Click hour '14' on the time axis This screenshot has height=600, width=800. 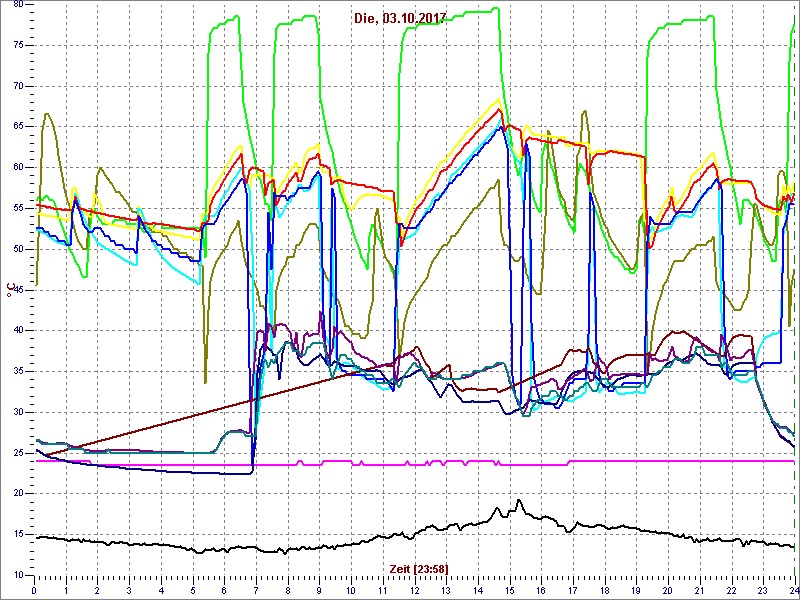pos(478,589)
